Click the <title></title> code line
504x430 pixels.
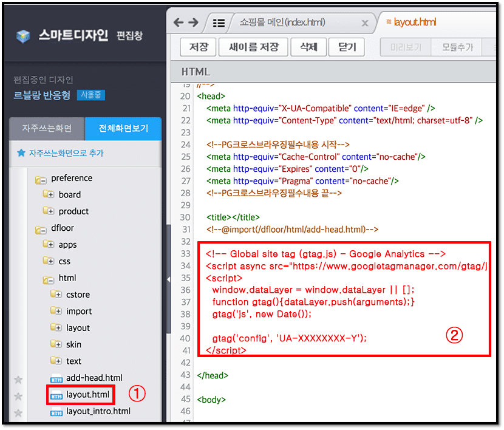coord(233,217)
